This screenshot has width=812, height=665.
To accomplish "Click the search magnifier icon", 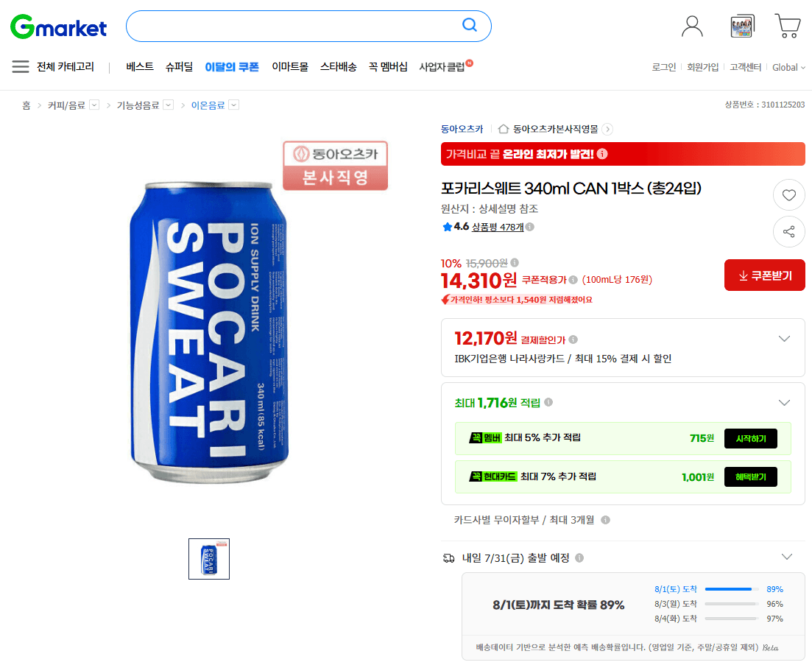I will tap(469, 25).
